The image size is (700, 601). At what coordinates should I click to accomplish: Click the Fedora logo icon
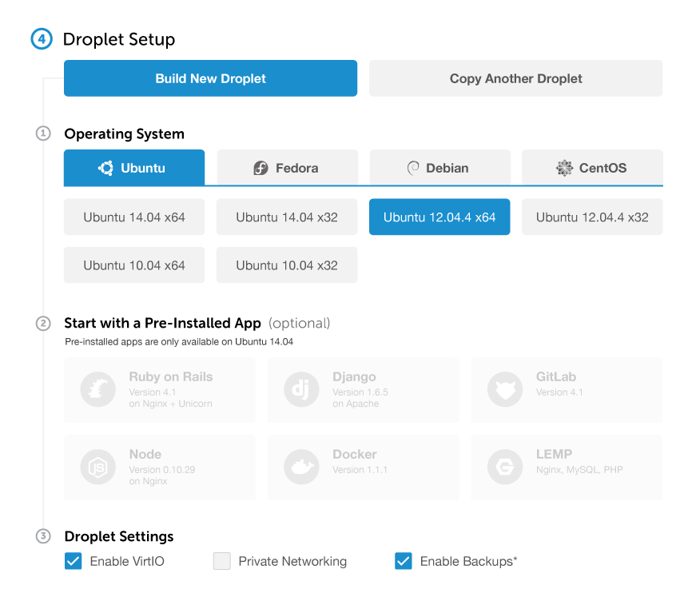click(261, 169)
